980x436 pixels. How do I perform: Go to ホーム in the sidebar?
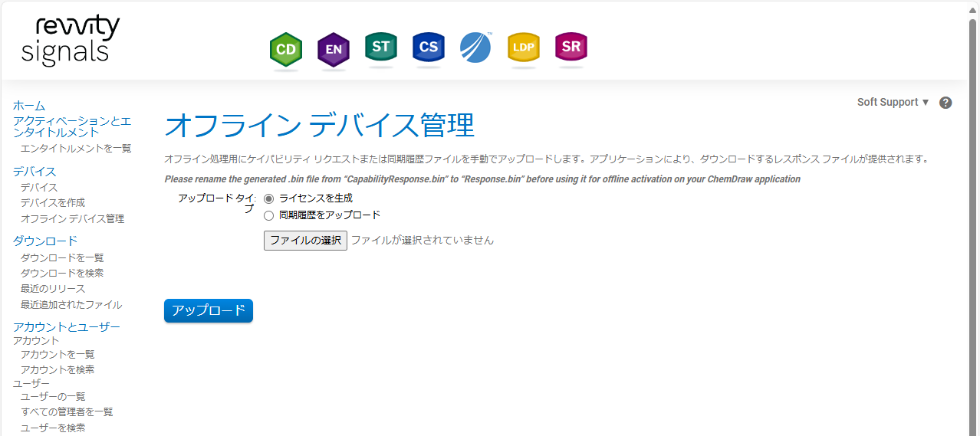coord(29,106)
